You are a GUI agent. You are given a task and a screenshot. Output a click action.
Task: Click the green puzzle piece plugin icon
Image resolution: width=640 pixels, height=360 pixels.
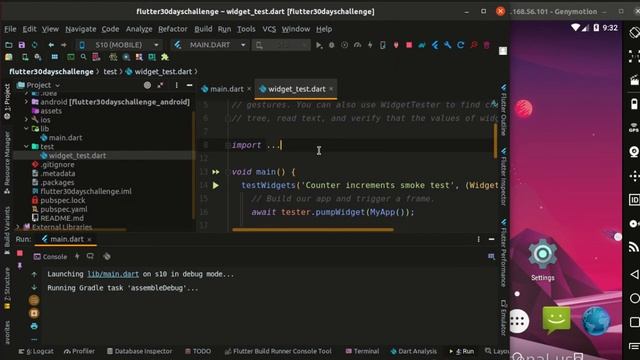(165, 57)
